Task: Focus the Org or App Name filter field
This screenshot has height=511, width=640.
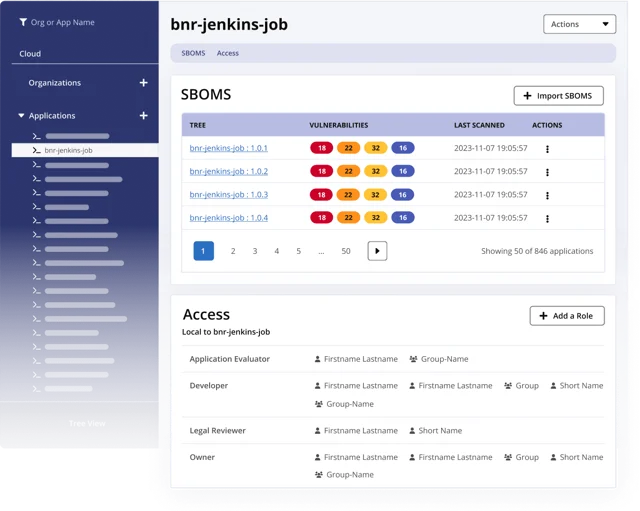Action: pos(62,22)
